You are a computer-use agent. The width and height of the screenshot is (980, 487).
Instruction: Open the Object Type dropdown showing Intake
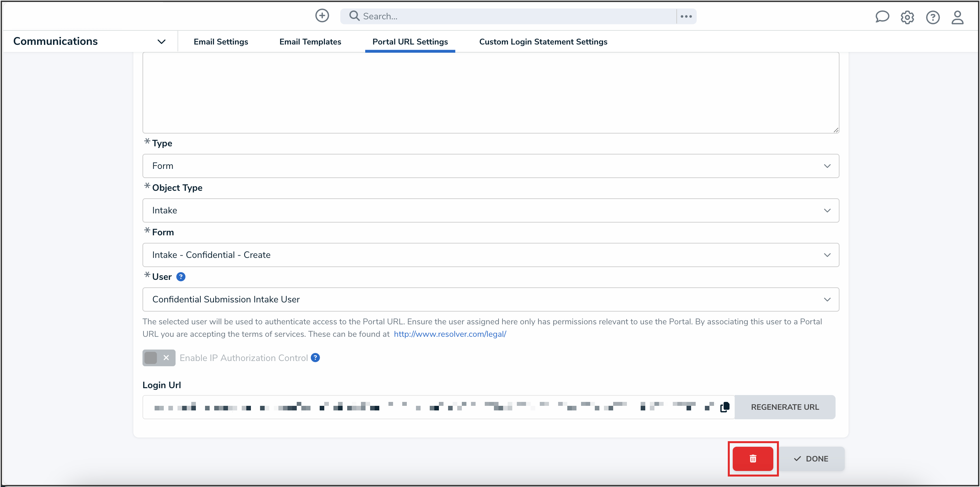[x=490, y=210]
